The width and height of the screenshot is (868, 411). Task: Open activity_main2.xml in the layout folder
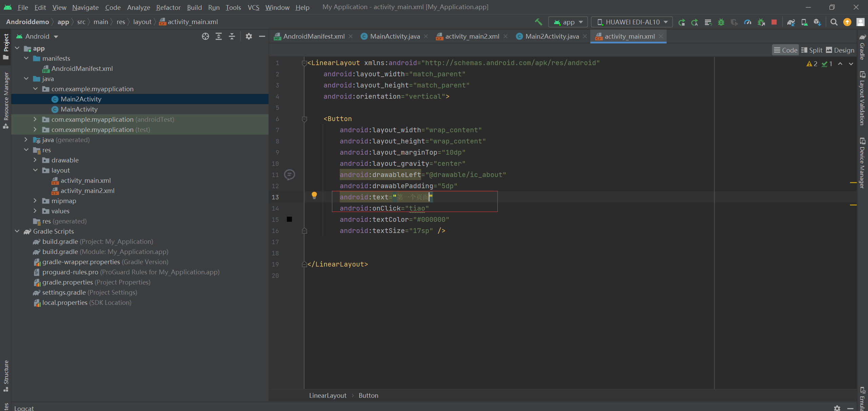click(x=87, y=191)
